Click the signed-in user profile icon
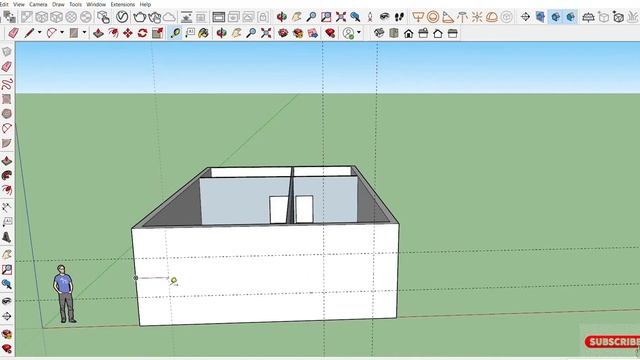Image resolution: width=640 pixels, height=360 pixels. (349, 33)
